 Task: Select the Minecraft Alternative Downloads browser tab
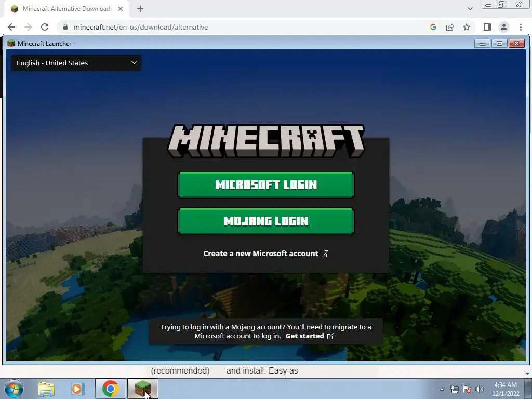point(66,9)
